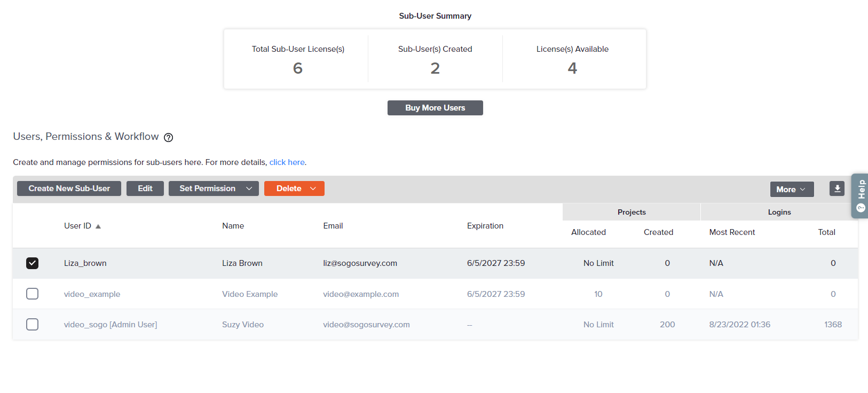Click the Email column header
The image size is (868, 393).
[x=333, y=226]
